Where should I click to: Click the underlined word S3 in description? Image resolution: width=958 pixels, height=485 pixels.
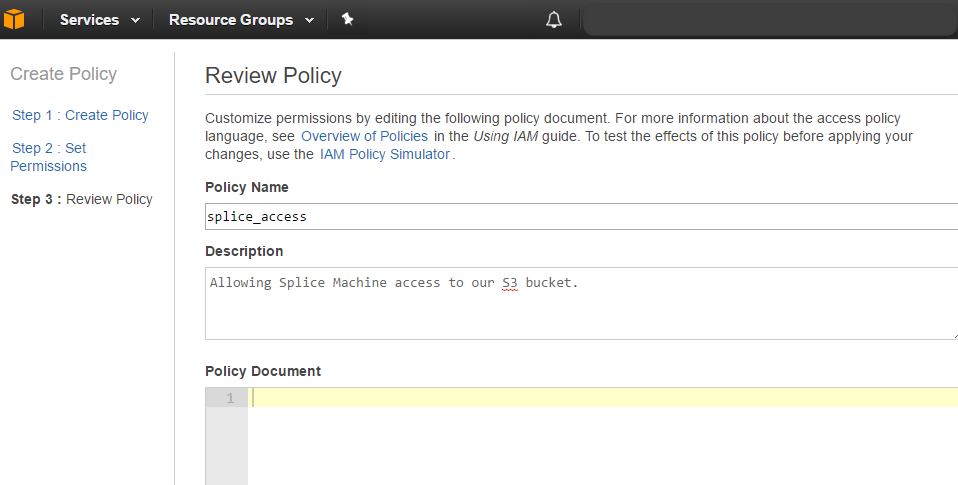pos(510,283)
